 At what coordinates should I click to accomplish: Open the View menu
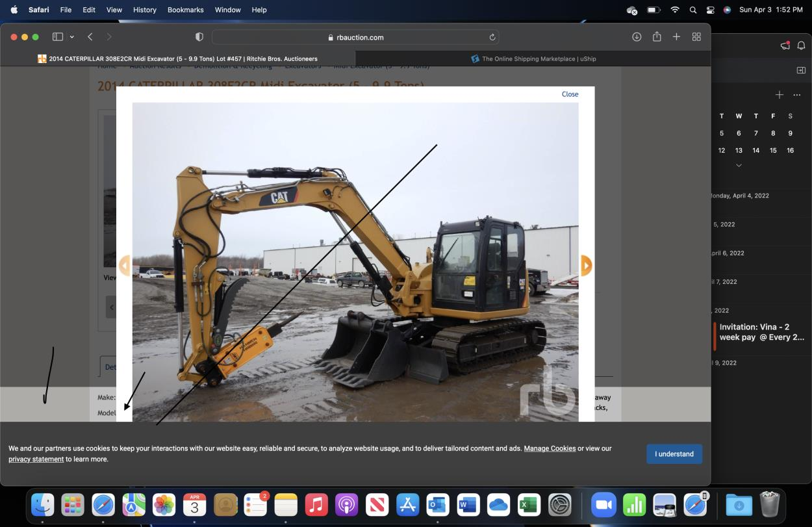114,10
